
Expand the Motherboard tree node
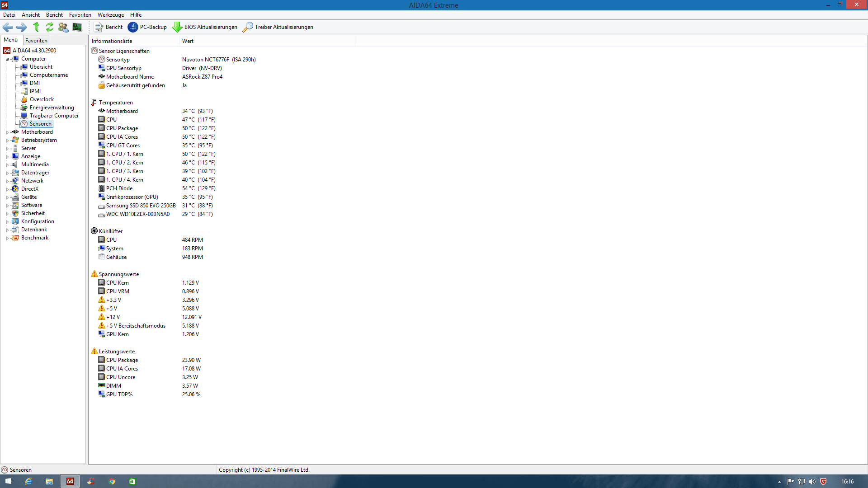(x=7, y=132)
